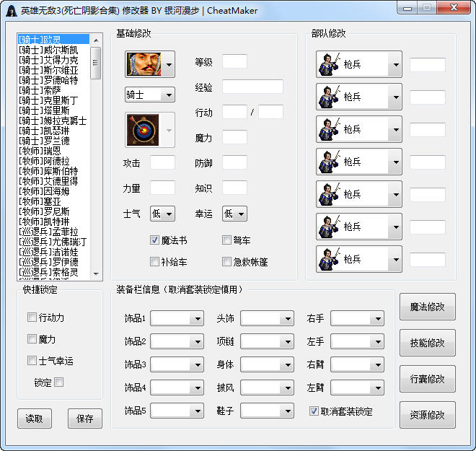Open 资源修改 button

coord(428,415)
